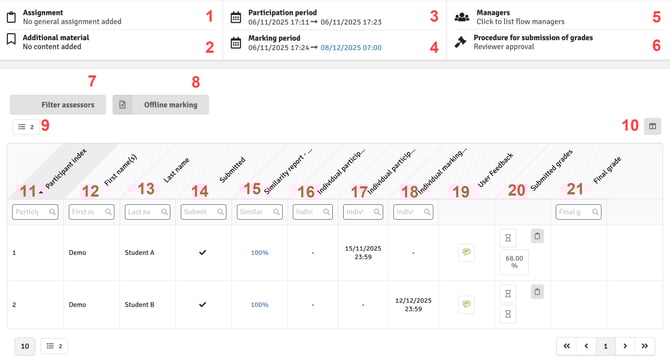Image resolution: width=670 pixels, height=362 pixels.
Task: Click the marking period end date link
Action: (351, 47)
